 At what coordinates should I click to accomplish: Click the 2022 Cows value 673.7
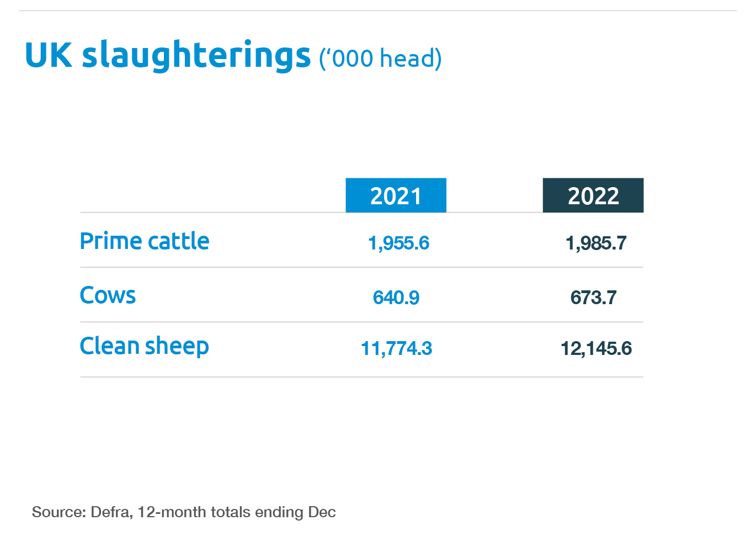coord(593,298)
